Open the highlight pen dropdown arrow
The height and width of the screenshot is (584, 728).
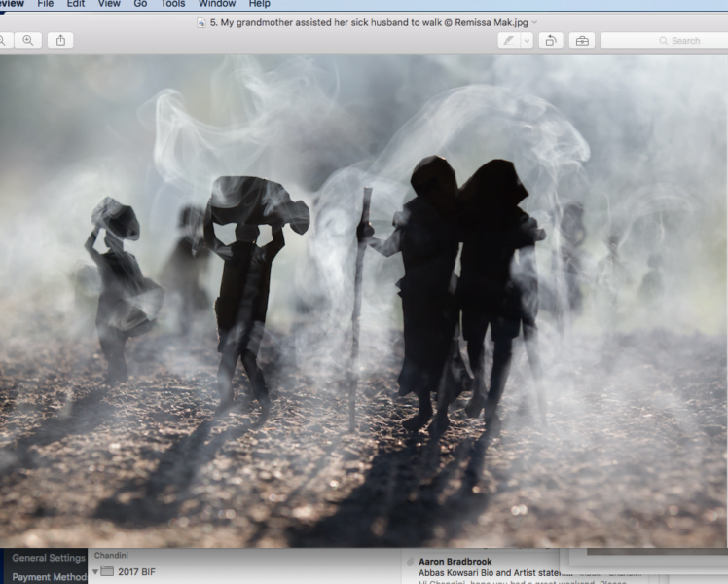pyautogui.click(x=527, y=40)
